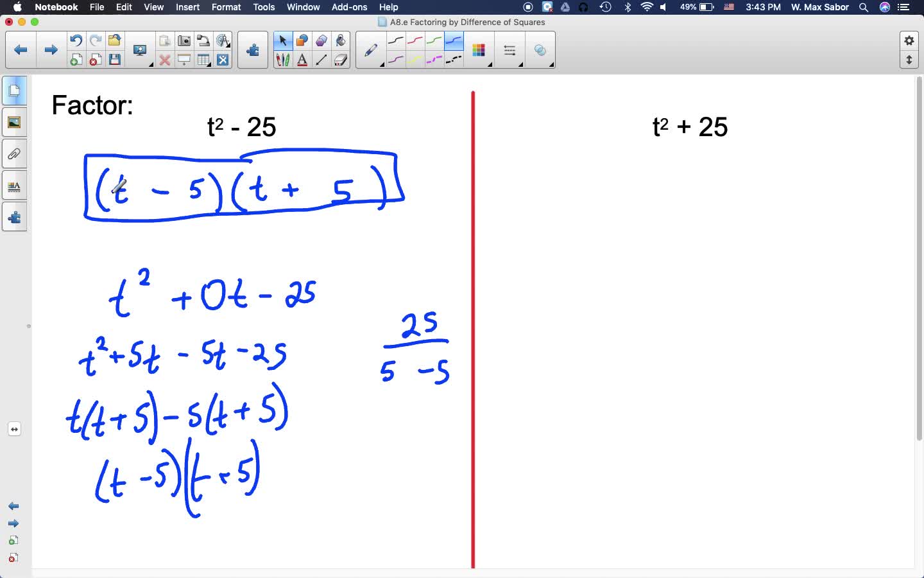Open the color palette dropdown
The height and width of the screenshot is (578, 924).
click(x=479, y=51)
